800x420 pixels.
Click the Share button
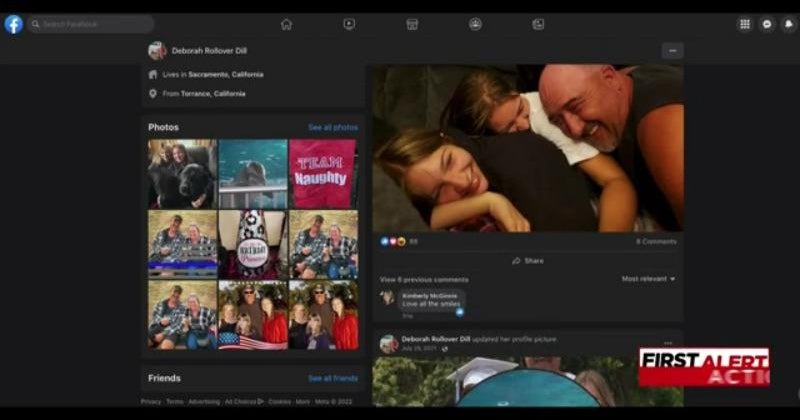point(528,261)
